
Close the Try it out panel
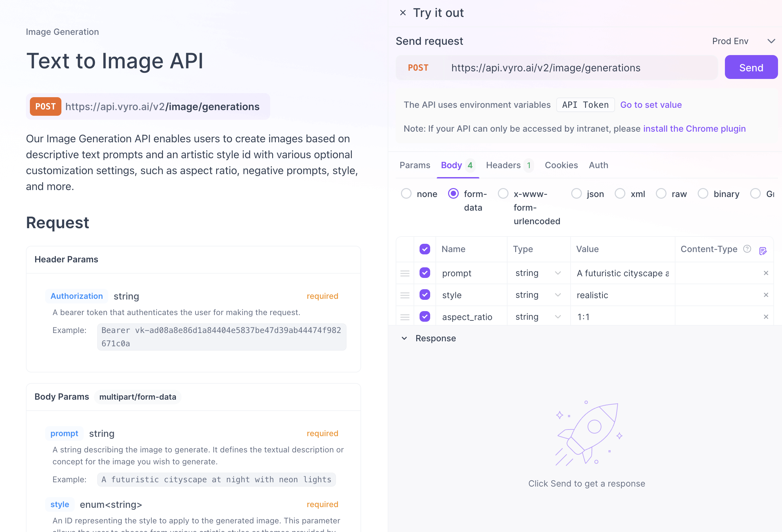402,13
